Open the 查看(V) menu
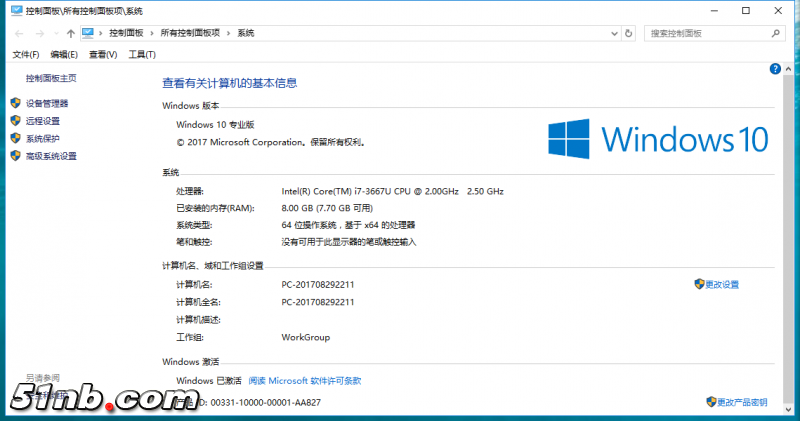The height and width of the screenshot is (421, 800). pyautogui.click(x=103, y=54)
